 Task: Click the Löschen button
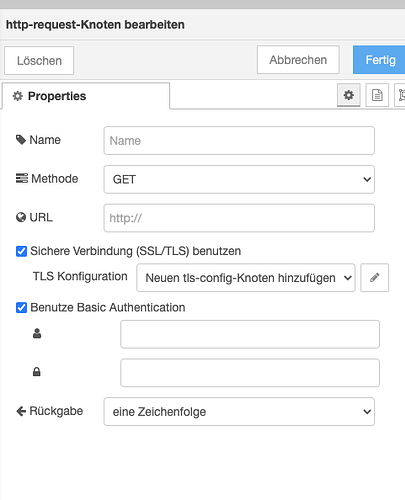tap(39, 60)
